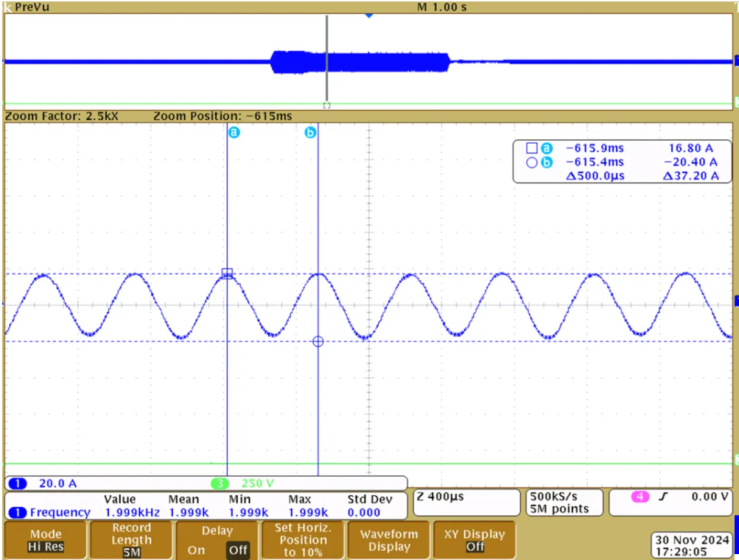Click the PreVu acquisition status label
The image size is (739, 560).
coord(32,7)
